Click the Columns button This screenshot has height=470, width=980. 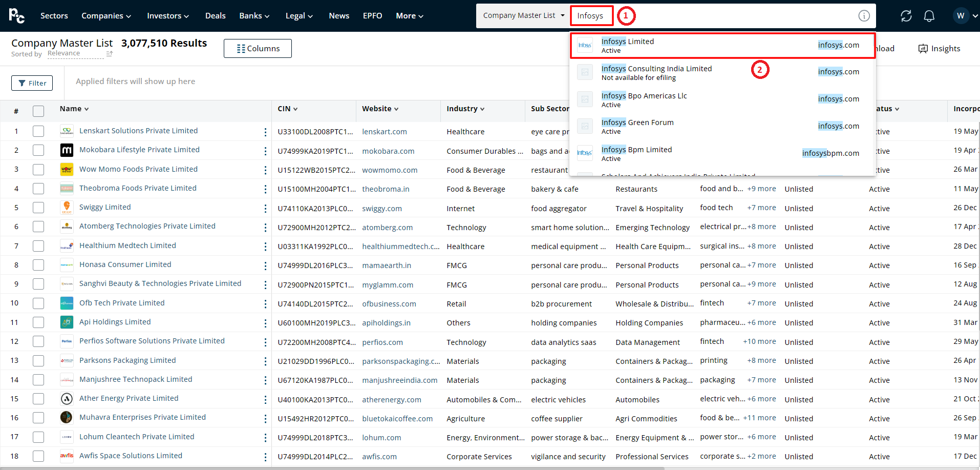(258, 49)
